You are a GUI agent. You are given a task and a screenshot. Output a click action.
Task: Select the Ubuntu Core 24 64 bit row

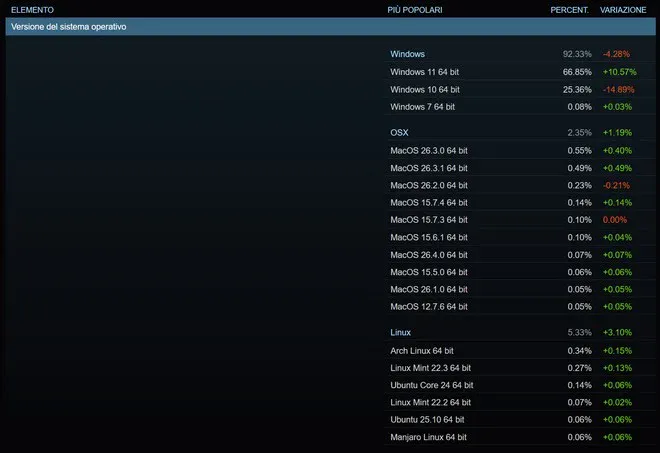[x=519, y=385]
